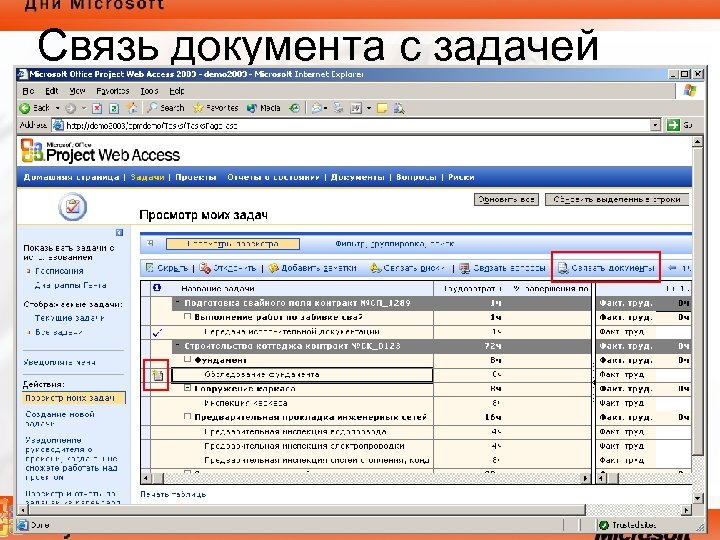Click the green Go arrow beside the address bar
This screenshot has height=540, width=720.
pyautogui.click(x=673, y=125)
